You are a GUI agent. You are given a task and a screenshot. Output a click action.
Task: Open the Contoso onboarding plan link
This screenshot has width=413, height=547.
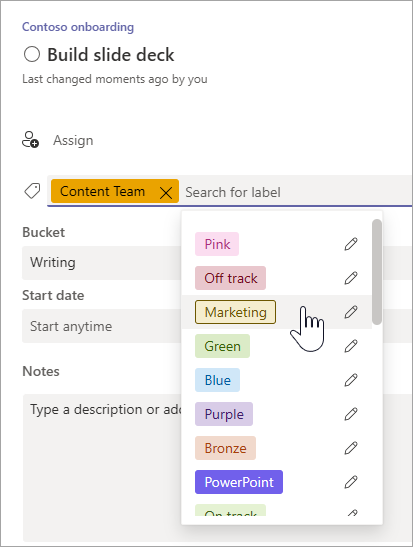(78, 27)
